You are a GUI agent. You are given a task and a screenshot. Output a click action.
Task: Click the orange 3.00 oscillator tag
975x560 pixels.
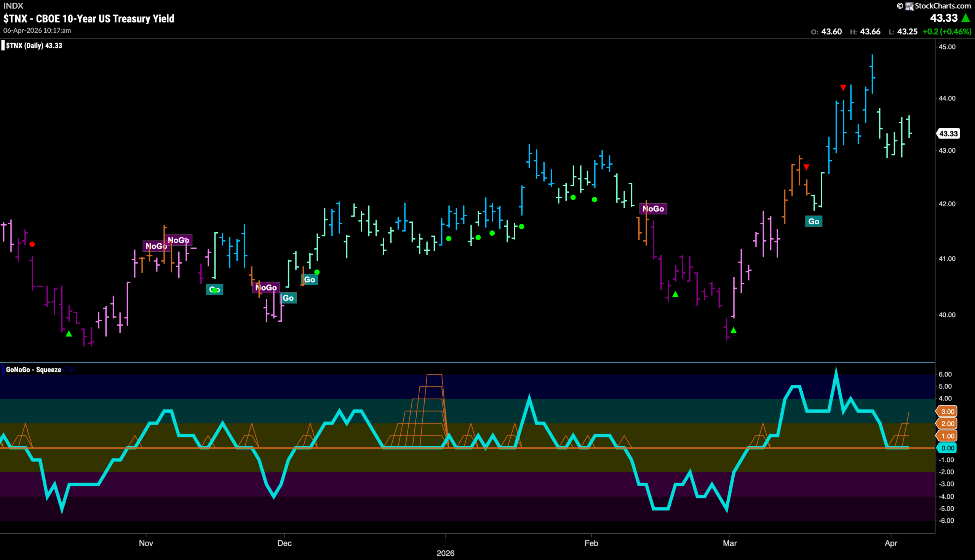click(x=947, y=412)
